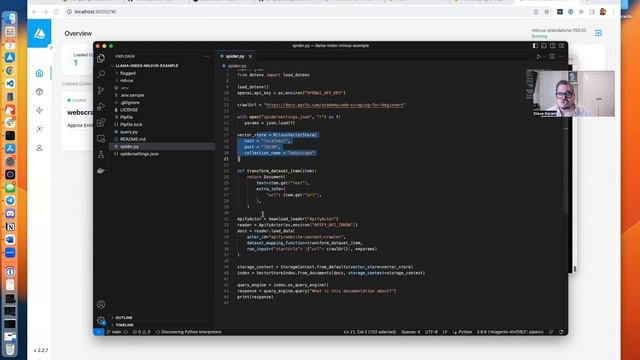Toggle the secondary side bar layout button
This screenshot has height=360, width=640.
click(552, 46)
